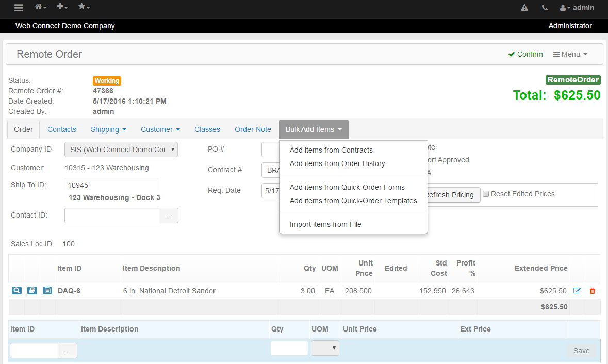Choose Add items from Quick-Order Templates
The height and width of the screenshot is (364, 608).
[353, 201]
